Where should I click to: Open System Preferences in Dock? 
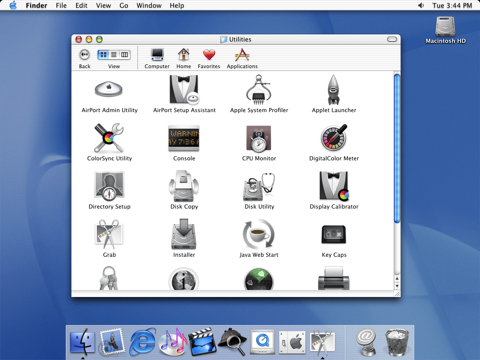pyautogui.click(x=292, y=342)
